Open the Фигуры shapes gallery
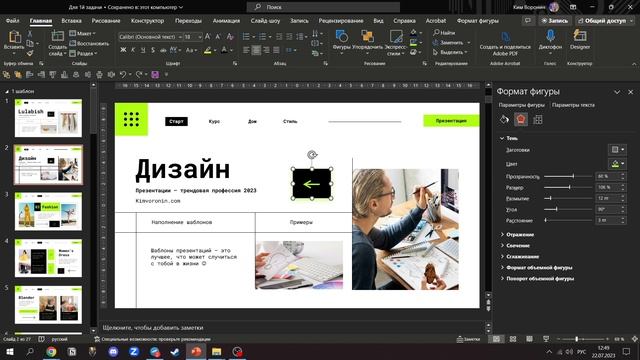 click(341, 42)
